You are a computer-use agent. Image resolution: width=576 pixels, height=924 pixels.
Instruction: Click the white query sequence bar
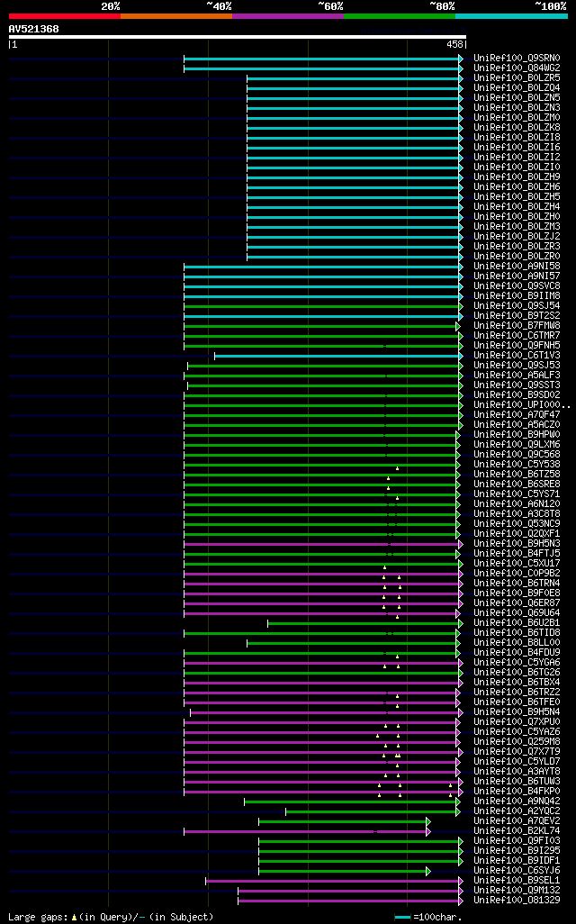[238, 37]
